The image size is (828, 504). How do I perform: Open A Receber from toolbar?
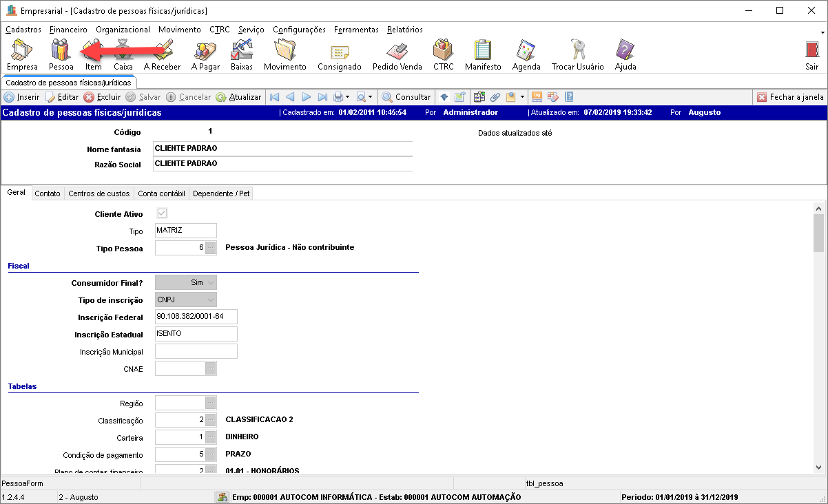pyautogui.click(x=162, y=54)
